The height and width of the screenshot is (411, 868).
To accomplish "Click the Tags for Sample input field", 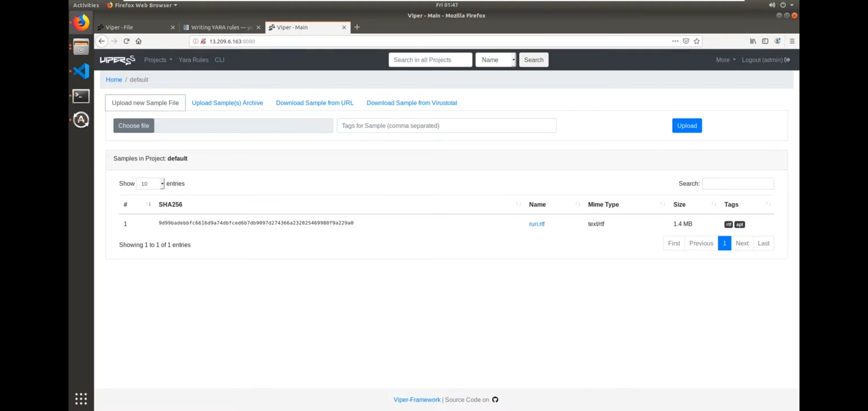I will pyautogui.click(x=446, y=126).
